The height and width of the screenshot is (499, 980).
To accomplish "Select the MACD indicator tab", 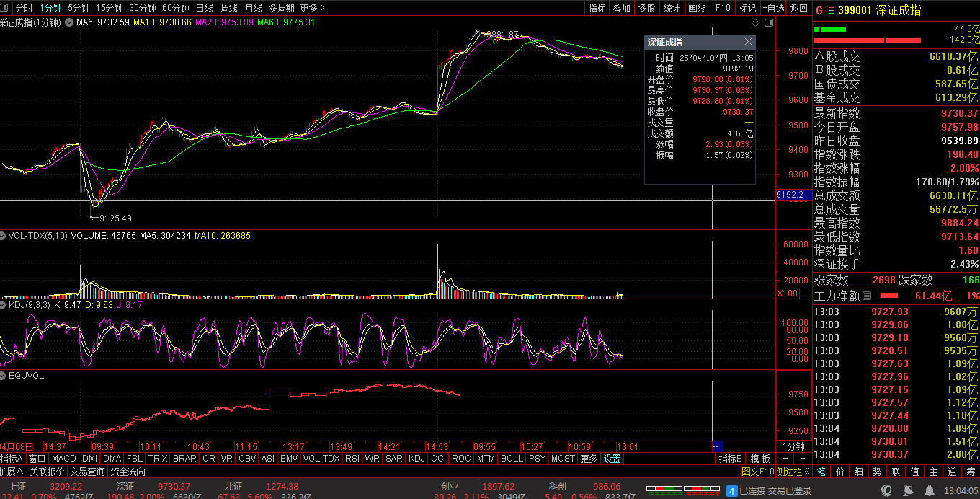I will [64, 459].
